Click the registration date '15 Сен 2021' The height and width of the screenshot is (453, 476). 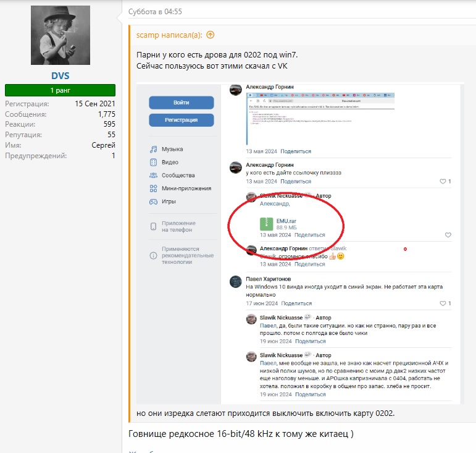pyautogui.click(x=95, y=104)
